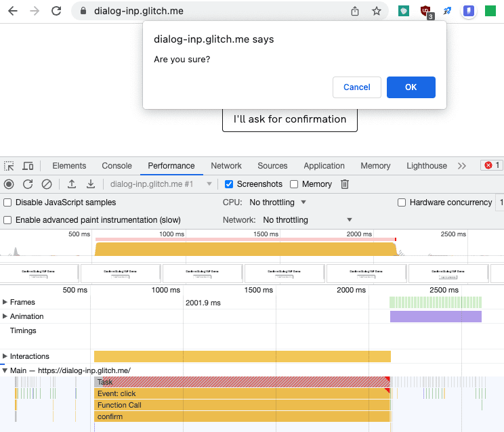This screenshot has width=504, height=432.
Task: Click the load profile upload icon
Action: (x=72, y=184)
